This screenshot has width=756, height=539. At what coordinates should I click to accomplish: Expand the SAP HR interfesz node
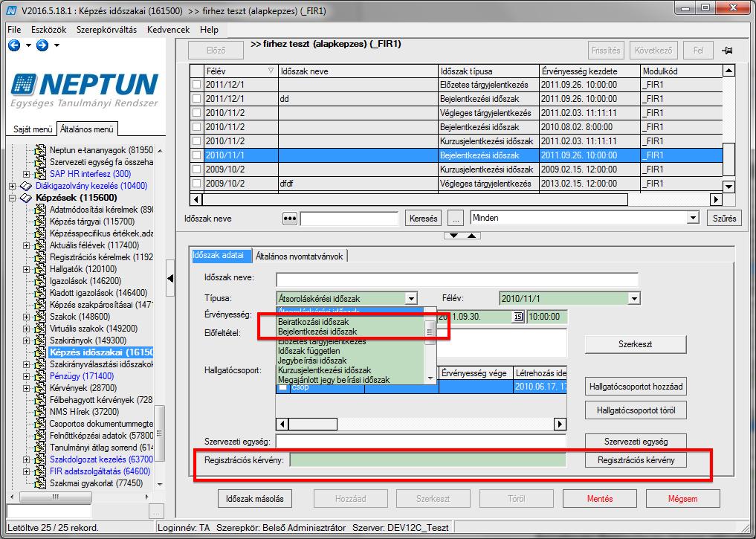(27, 174)
